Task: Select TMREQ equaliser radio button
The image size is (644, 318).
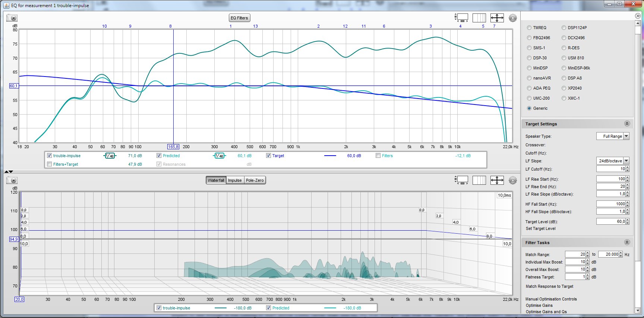Action: point(529,28)
